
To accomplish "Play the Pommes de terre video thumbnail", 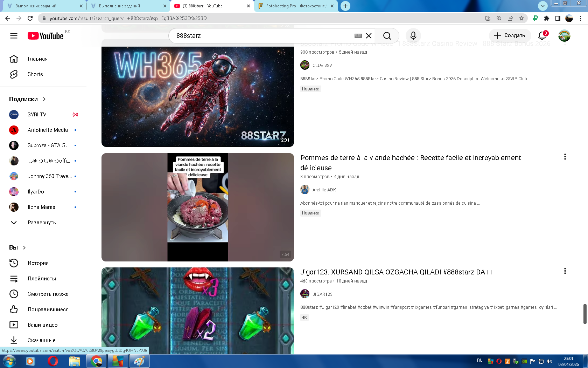I will [x=198, y=207].
